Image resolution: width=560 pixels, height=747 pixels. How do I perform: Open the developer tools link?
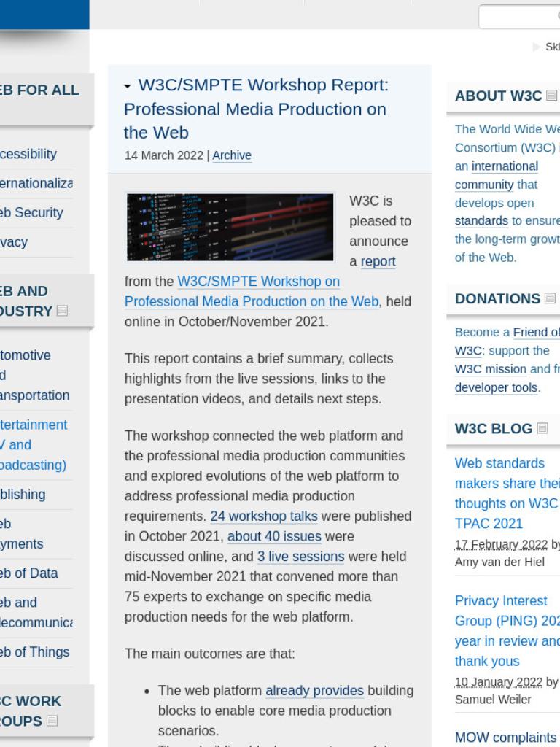click(496, 388)
